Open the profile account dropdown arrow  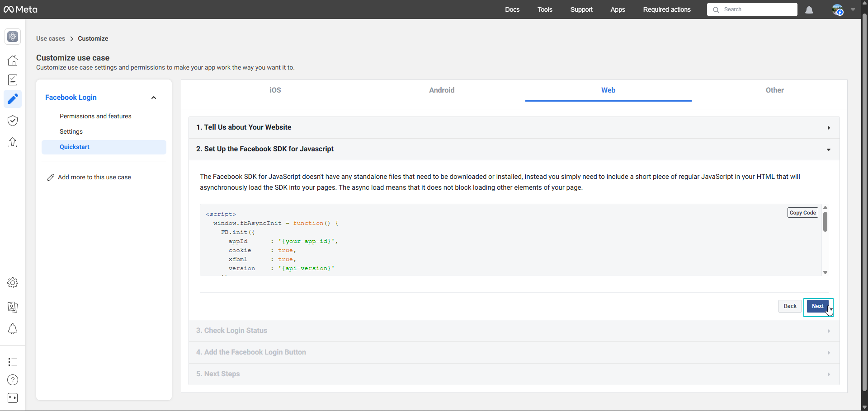pyautogui.click(x=853, y=9)
